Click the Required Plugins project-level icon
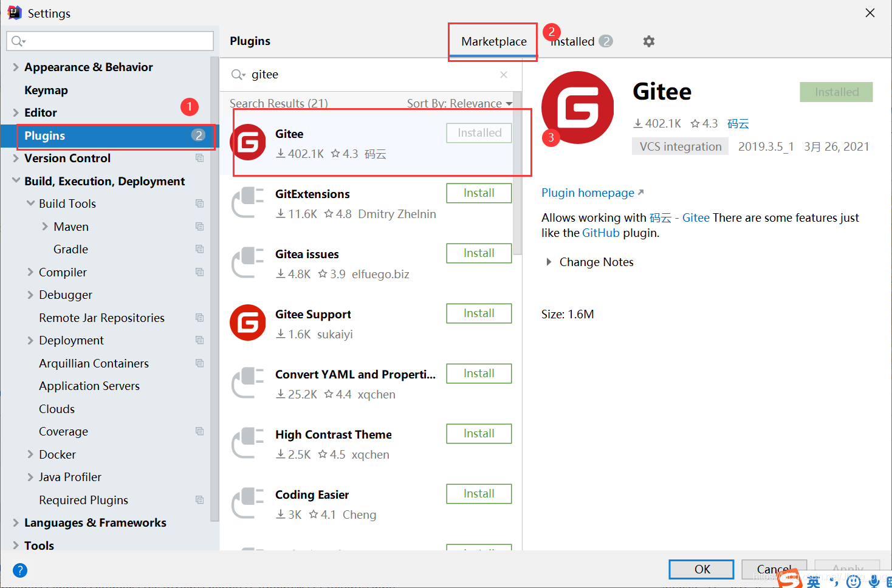 pos(199,500)
